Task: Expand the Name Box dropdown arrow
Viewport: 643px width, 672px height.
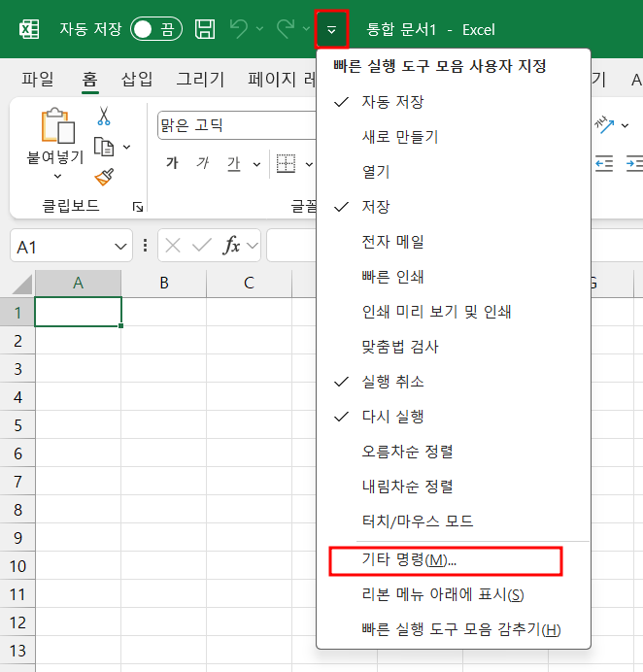Action: (x=120, y=247)
